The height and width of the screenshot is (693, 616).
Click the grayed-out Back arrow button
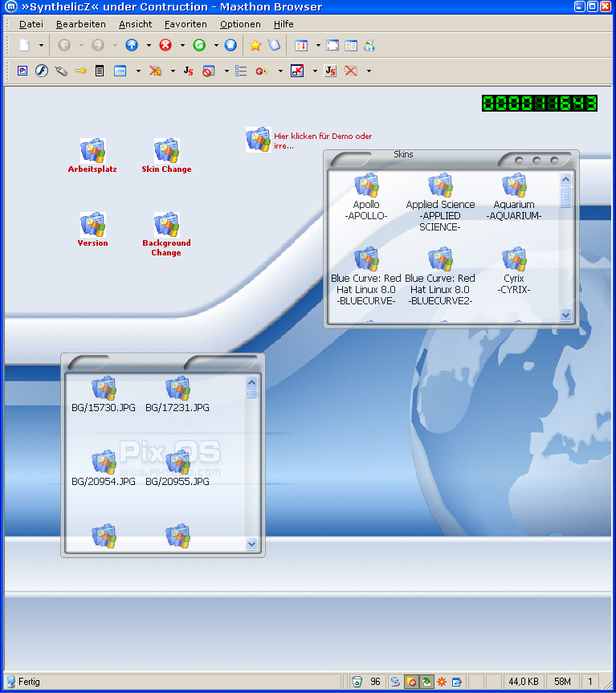point(64,45)
